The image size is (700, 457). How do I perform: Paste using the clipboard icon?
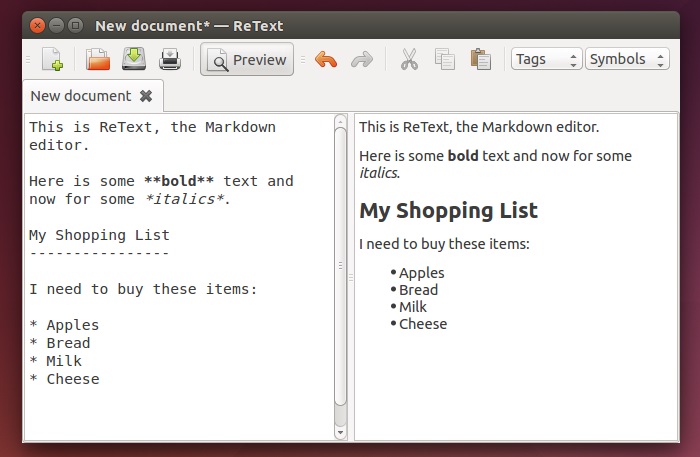(x=481, y=59)
